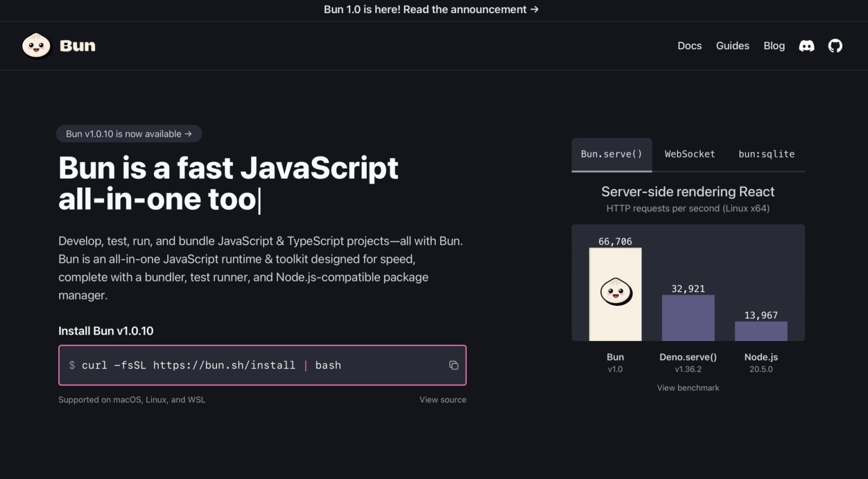Open the Blog menu item
This screenshot has height=479, width=868.
coord(774,46)
